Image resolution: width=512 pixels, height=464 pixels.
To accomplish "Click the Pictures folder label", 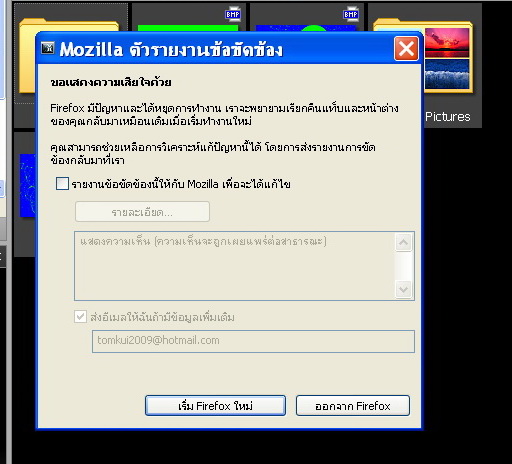I will click(447, 117).
